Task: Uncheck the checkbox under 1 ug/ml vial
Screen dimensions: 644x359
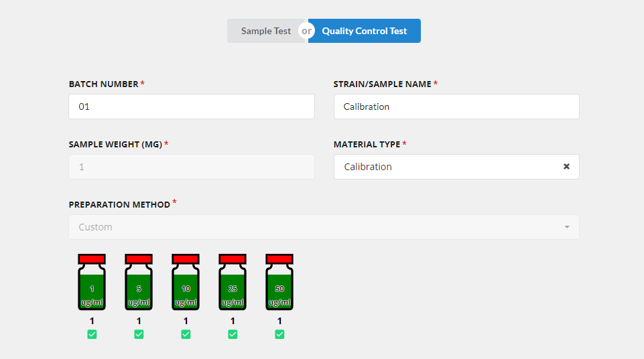Action: pyautogui.click(x=92, y=334)
